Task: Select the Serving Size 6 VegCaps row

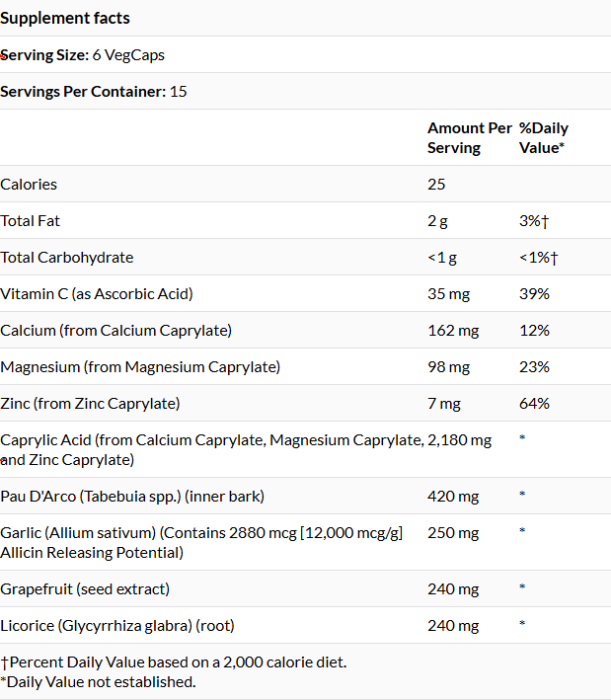Action: click(x=305, y=55)
